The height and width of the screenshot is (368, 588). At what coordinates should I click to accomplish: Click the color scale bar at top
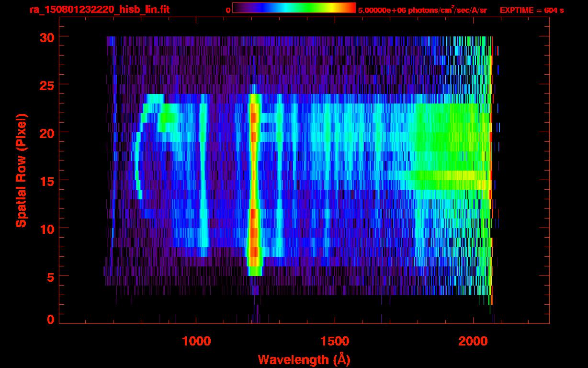tap(294, 8)
